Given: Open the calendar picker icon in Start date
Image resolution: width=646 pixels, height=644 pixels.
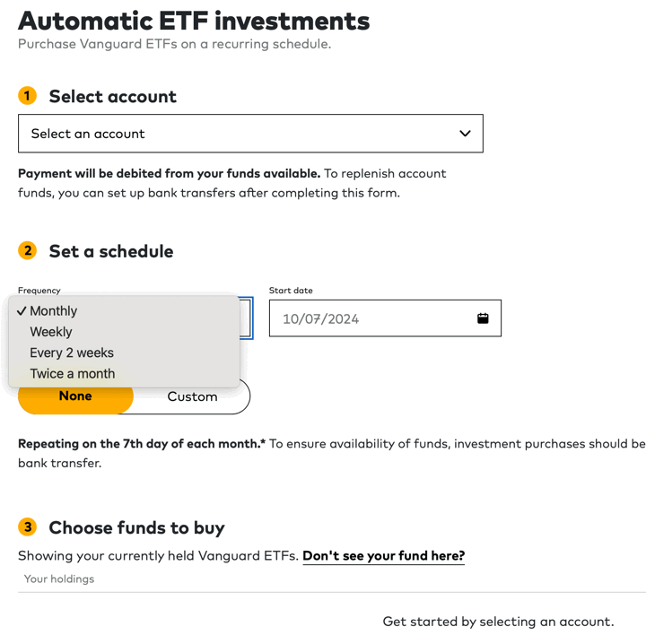Looking at the screenshot, I should click(x=483, y=318).
